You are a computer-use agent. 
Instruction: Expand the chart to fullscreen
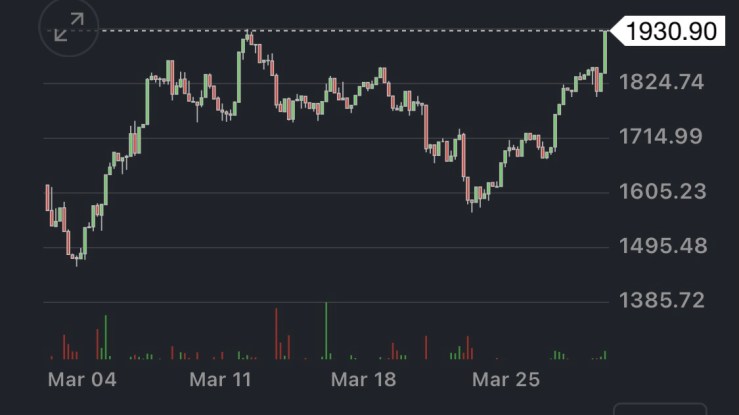tap(69, 28)
